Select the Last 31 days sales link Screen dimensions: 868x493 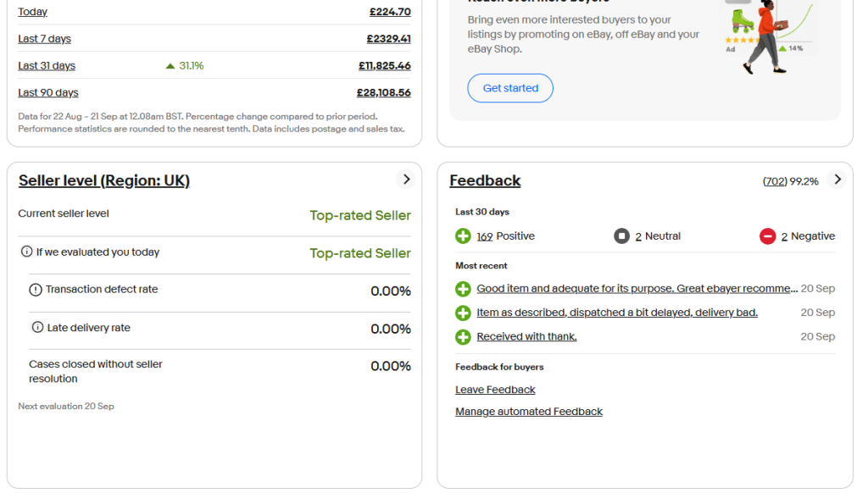click(x=47, y=66)
